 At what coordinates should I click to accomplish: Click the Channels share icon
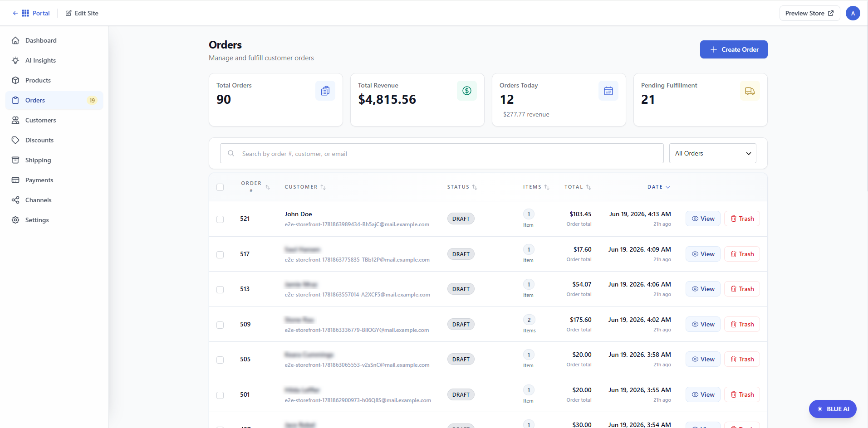point(15,200)
